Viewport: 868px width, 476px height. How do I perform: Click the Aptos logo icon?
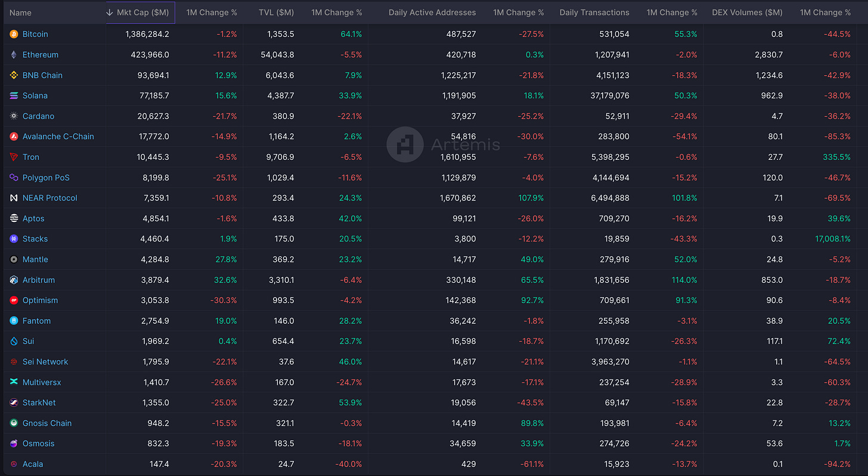click(14, 218)
